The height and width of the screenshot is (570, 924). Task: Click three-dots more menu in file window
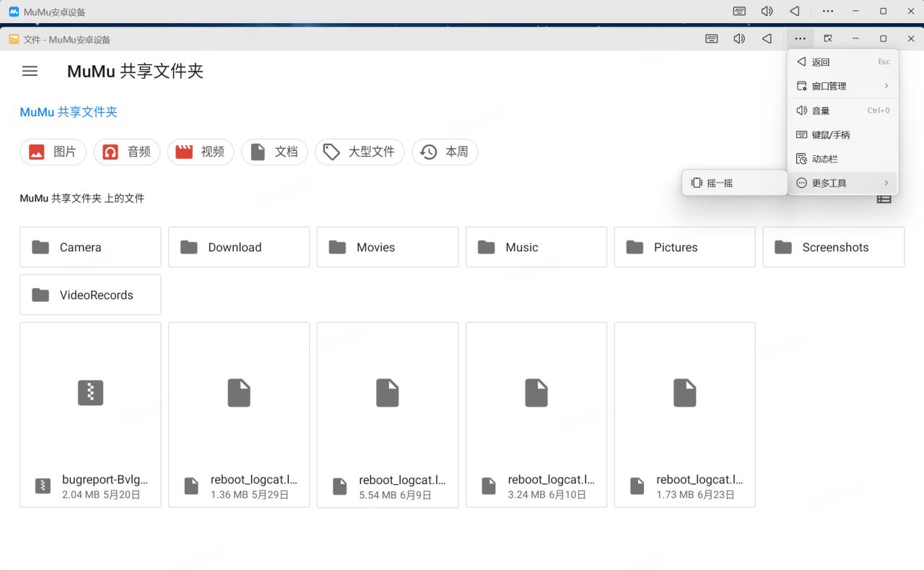pyautogui.click(x=800, y=39)
